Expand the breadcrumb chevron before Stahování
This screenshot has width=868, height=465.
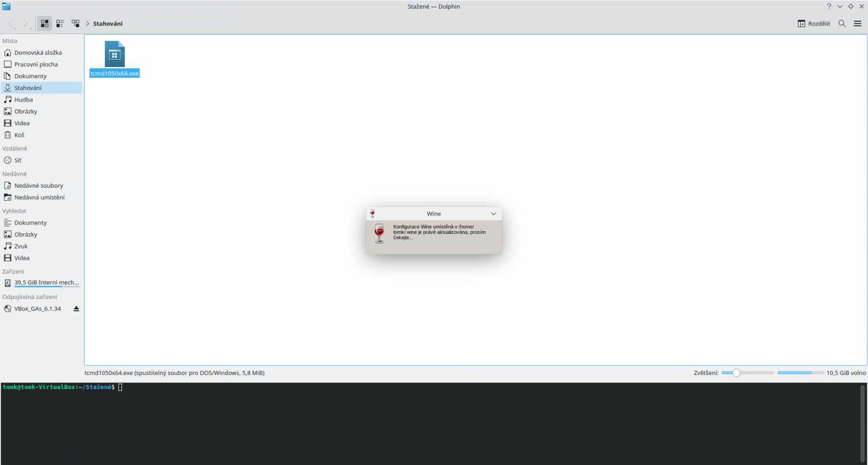pyautogui.click(x=88, y=24)
